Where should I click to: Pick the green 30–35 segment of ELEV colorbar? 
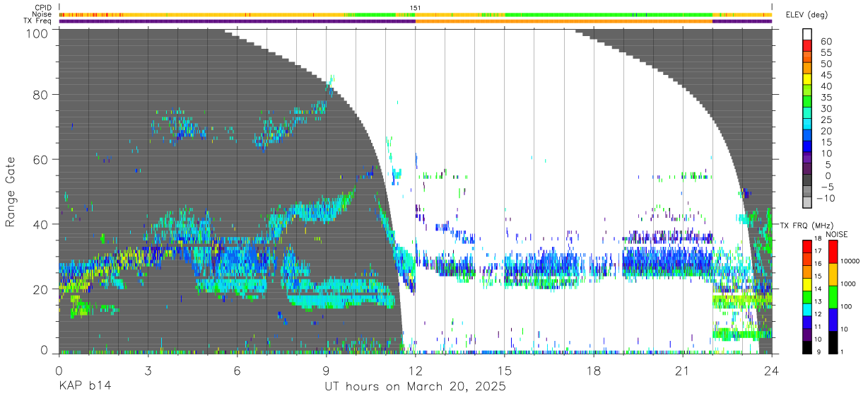click(807, 103)
